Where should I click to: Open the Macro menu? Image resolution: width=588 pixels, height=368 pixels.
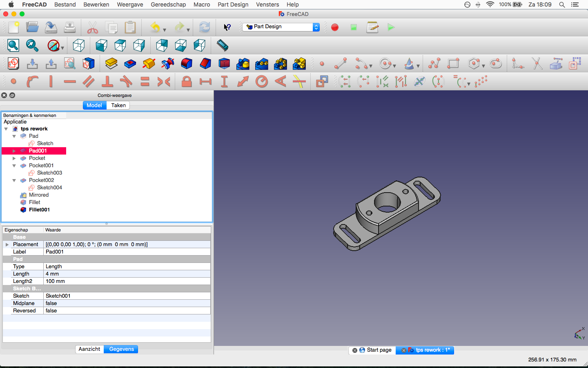coord(202,4)
